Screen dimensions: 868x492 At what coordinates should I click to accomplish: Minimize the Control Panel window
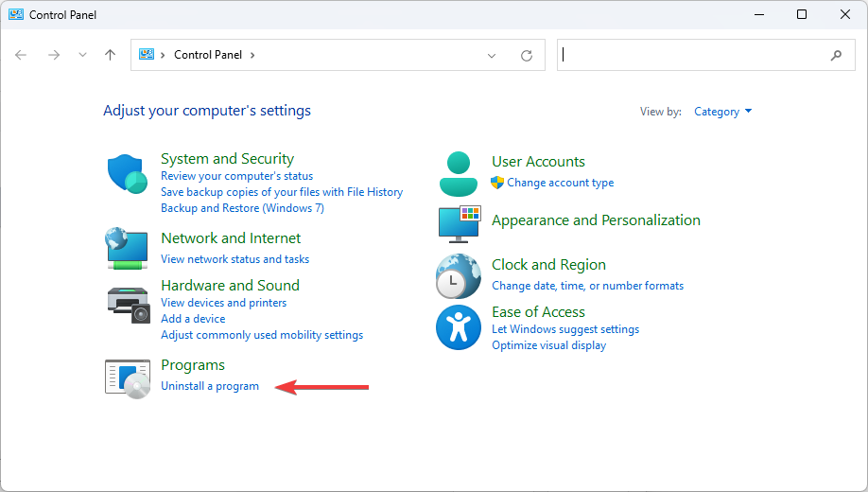tap(759, 14)
